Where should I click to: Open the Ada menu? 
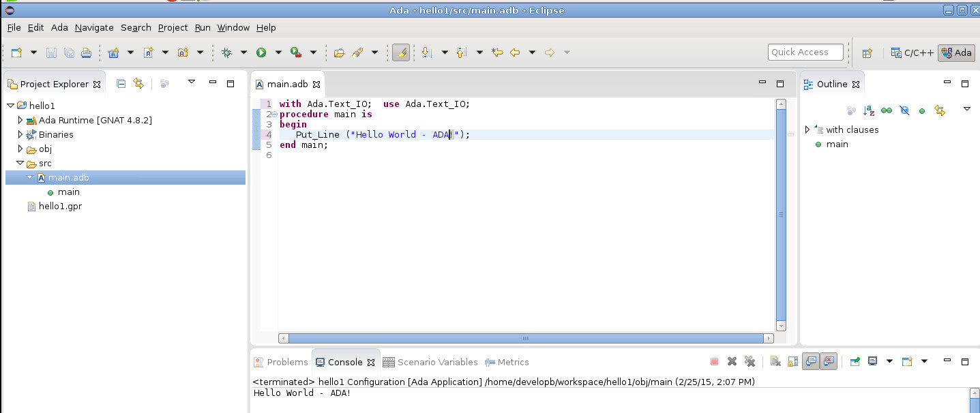[59, 27]
